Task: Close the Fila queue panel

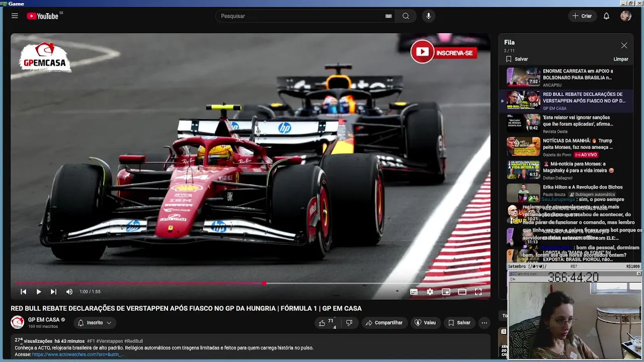Action: [624, 45]
